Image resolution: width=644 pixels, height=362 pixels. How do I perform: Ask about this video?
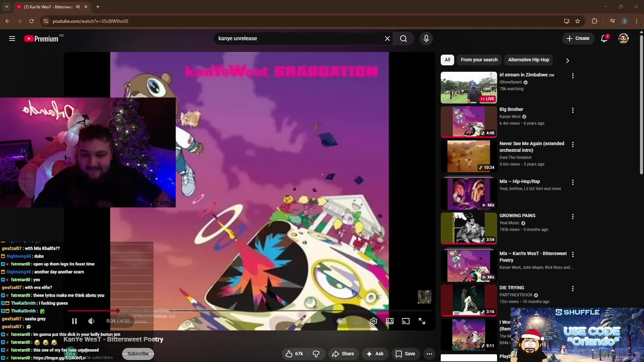tap(375, 353)
